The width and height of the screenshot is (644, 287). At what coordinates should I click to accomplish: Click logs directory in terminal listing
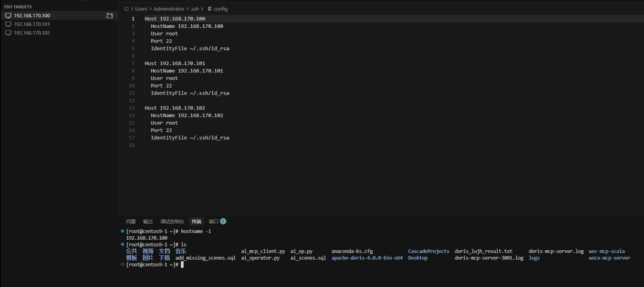point(534,258)
